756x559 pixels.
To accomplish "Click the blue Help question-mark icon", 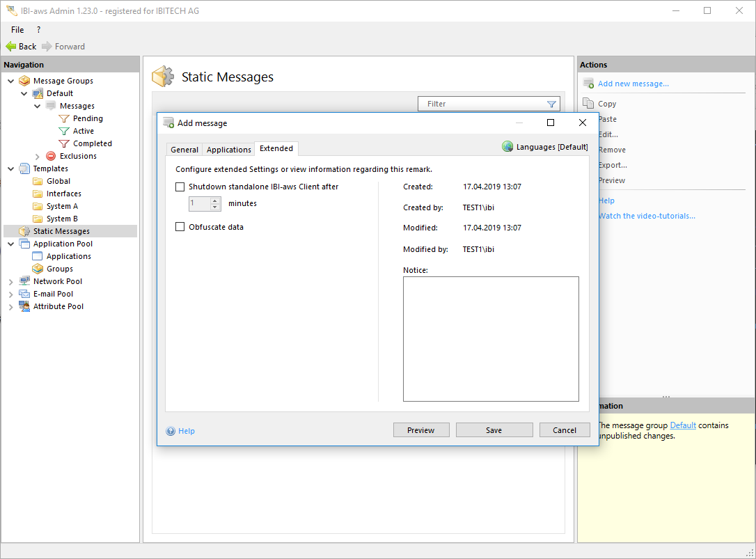I will 171,431.
